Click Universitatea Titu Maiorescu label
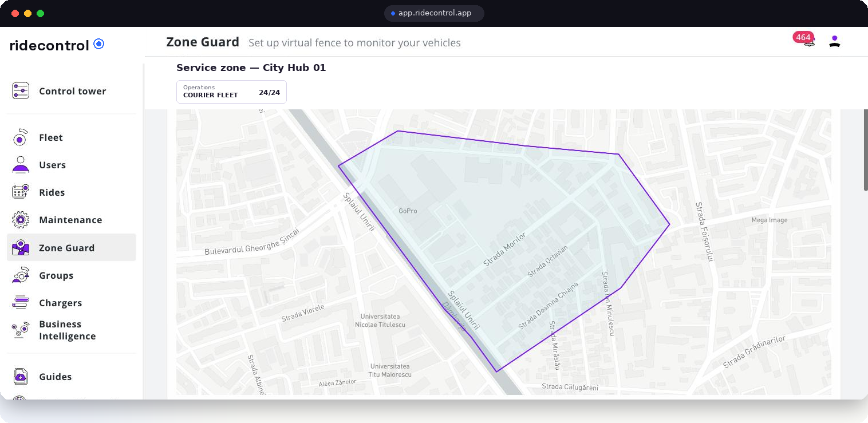 click(390, 370)
